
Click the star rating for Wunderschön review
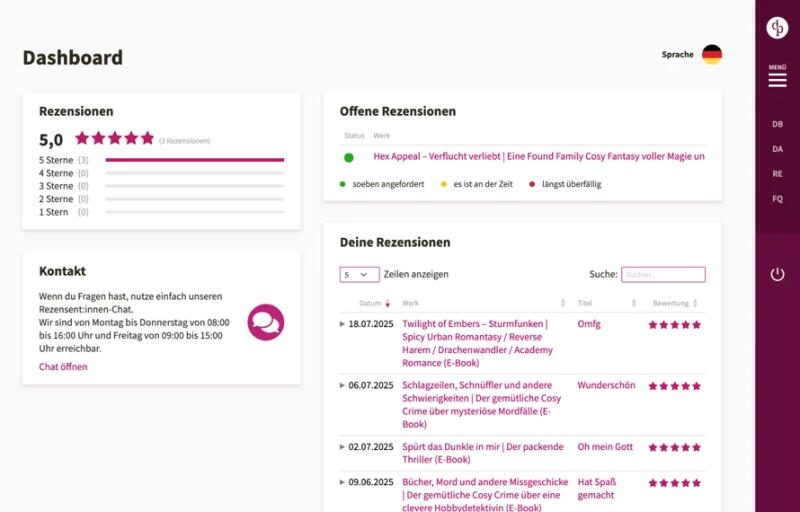point(674,386)
